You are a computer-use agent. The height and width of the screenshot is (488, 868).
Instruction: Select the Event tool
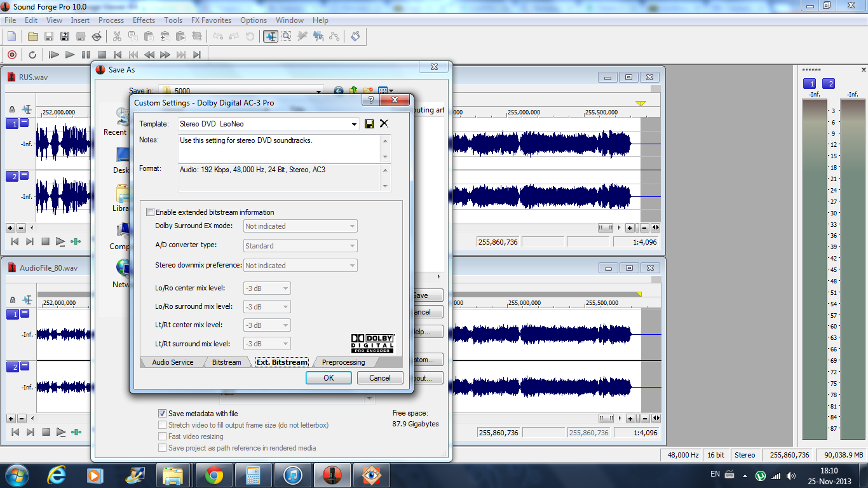pyautogui.click(x=318, y=36)
